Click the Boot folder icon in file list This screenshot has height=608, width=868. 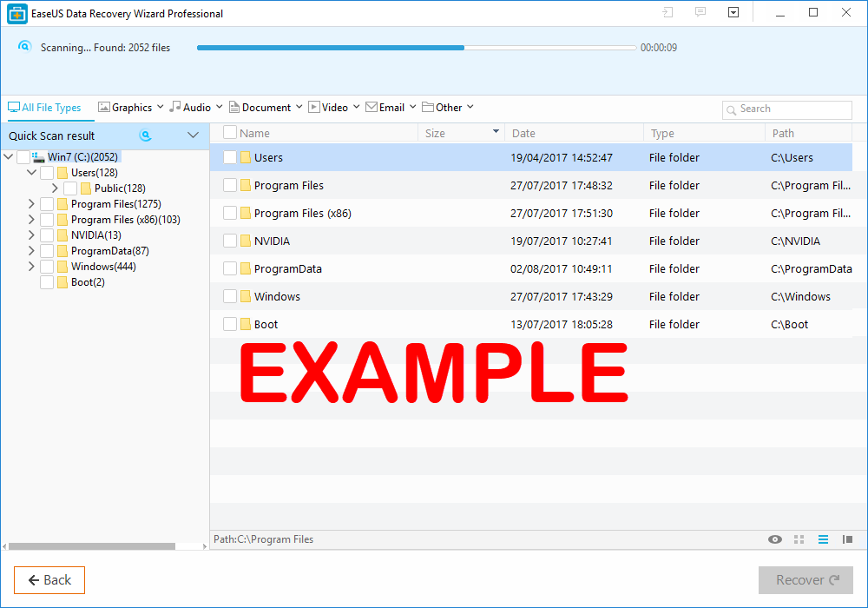(246, 324)
